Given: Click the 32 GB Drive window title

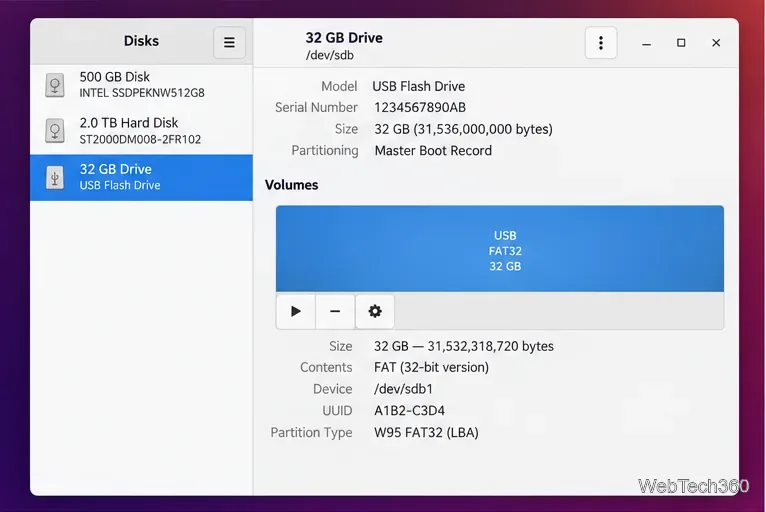Looking at the screenshot, I should point(344,38).
